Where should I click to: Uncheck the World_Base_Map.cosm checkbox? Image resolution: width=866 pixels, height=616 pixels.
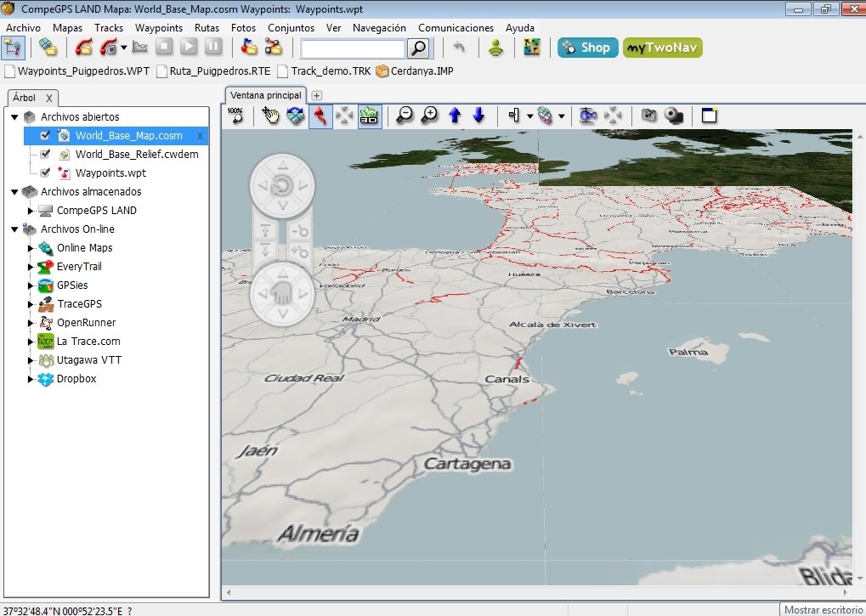[x=45, y=135]
